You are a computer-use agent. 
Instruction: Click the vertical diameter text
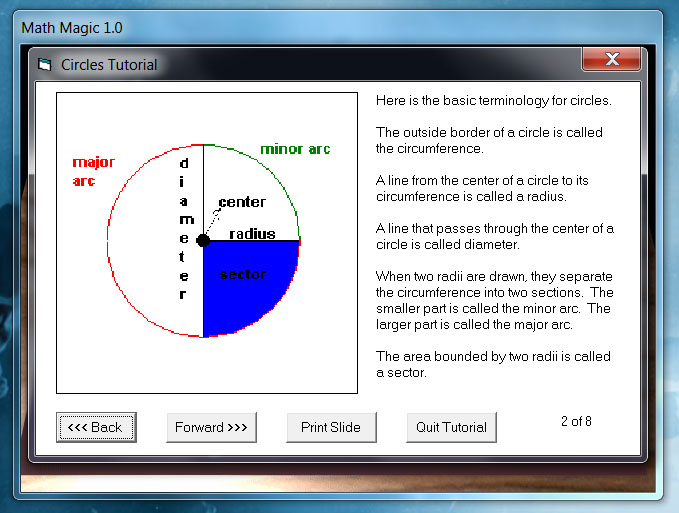tap(183, 228)
